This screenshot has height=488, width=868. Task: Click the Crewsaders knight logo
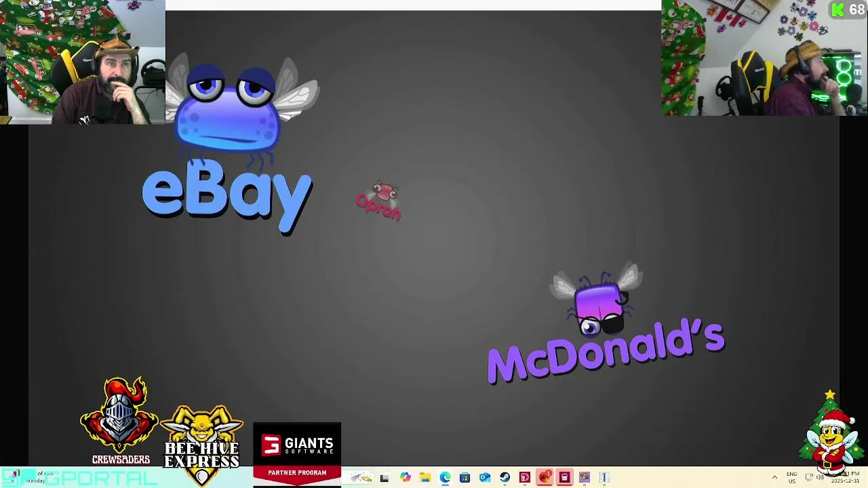point(120,421)
